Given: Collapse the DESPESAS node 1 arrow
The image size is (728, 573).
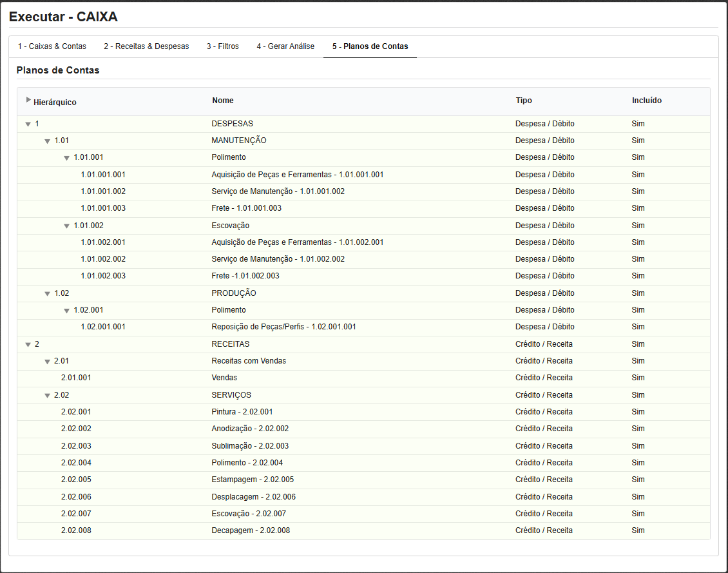Looking at the screenshot, I should coord(28,124).
